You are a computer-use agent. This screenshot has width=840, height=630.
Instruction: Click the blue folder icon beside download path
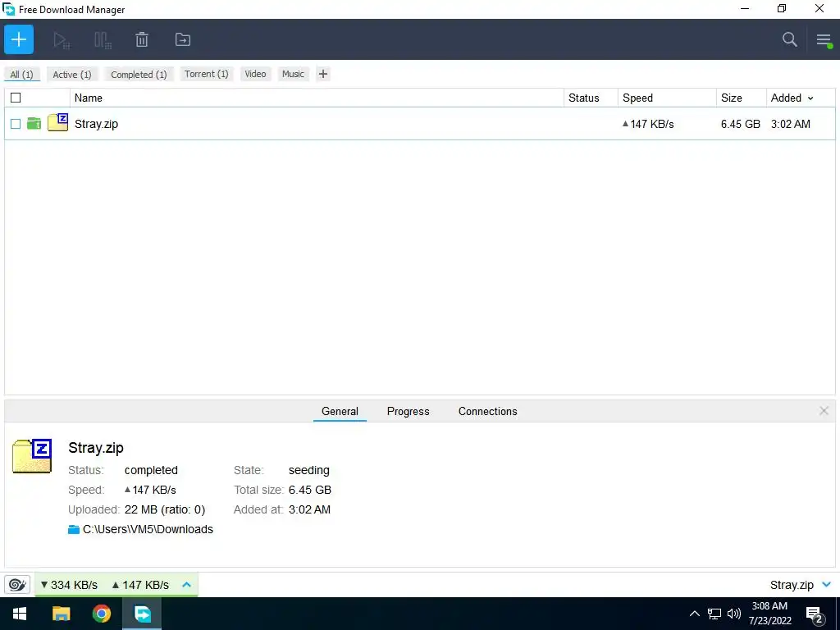coord(74,529)
